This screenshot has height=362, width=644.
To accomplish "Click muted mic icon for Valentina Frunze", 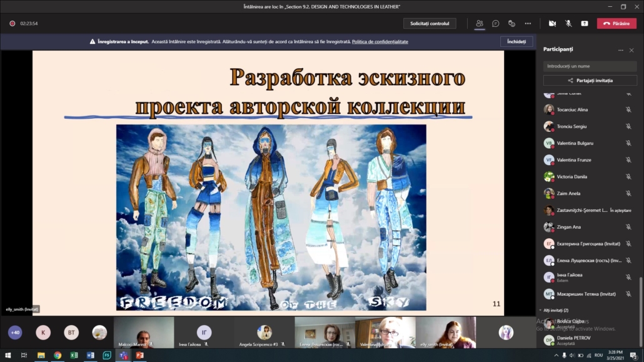I will click(628, 160).
